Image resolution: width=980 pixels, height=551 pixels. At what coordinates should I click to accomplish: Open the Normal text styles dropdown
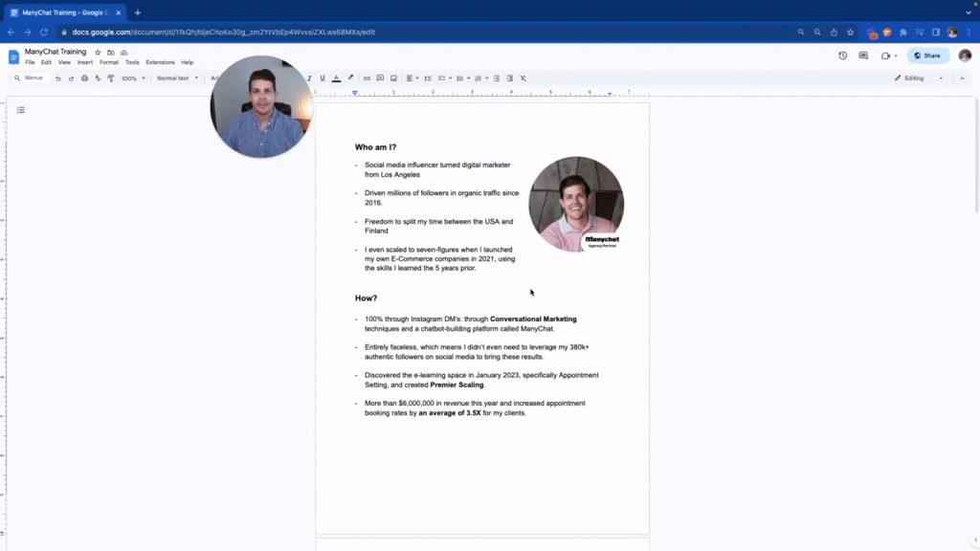coord(177,78)
